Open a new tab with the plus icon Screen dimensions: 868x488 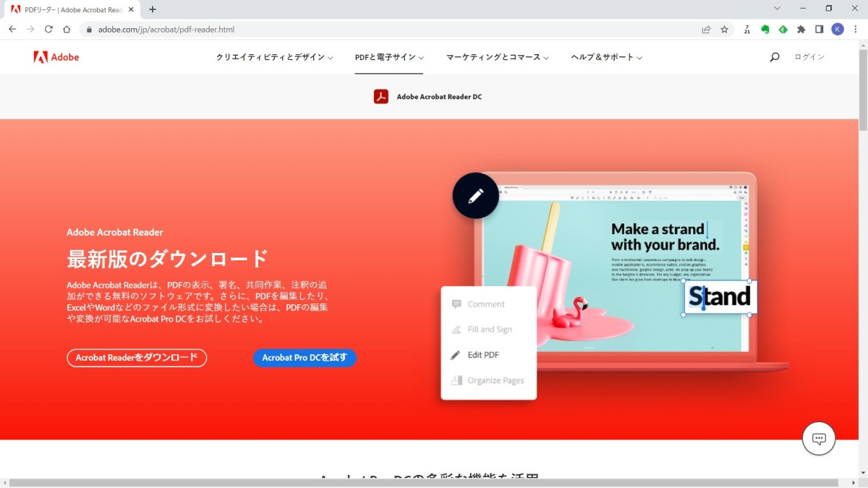pos(153,9)
